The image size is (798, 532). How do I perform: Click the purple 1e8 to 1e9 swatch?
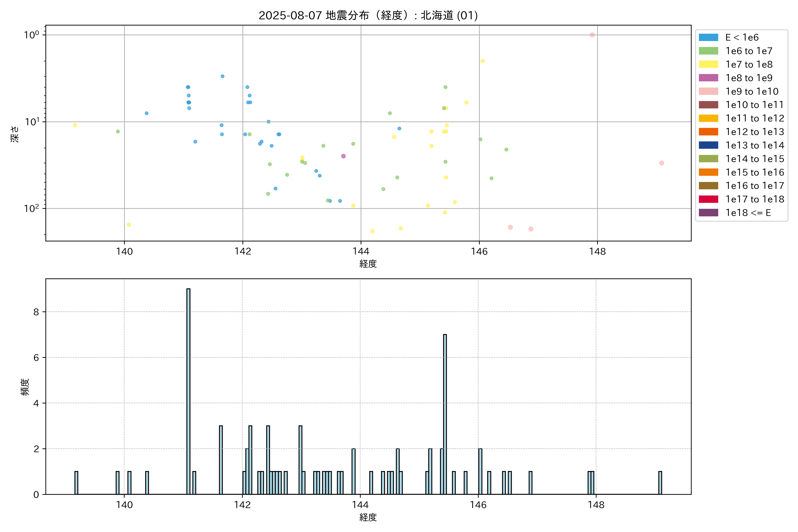click(x=708, y=78)
